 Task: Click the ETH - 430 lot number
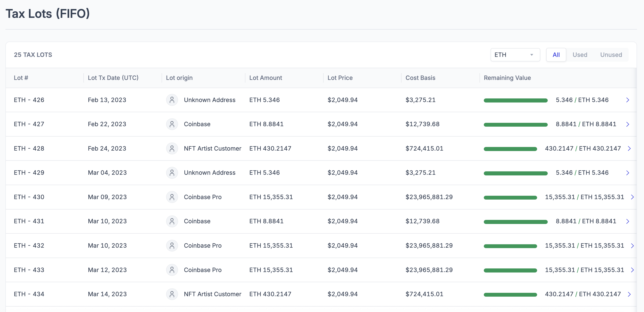(29, 197)
